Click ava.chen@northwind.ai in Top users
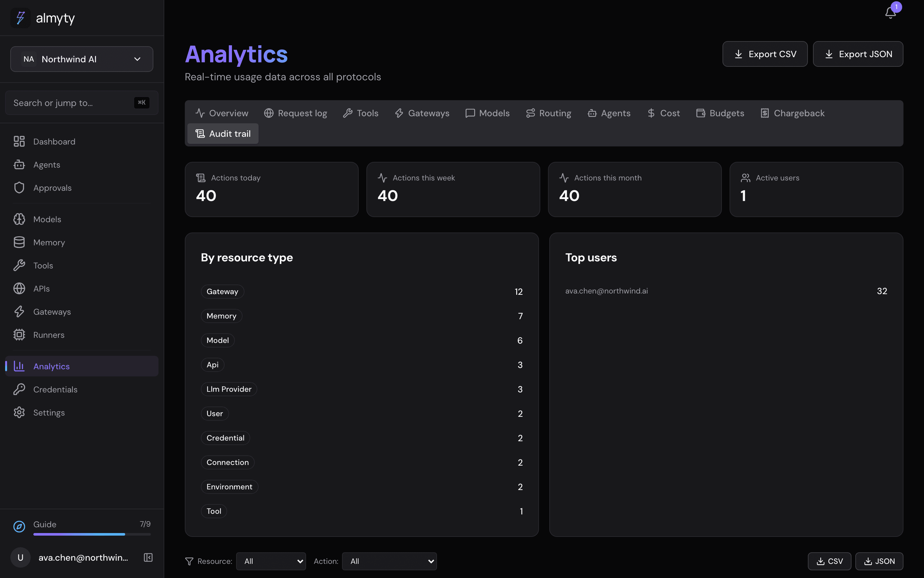This screenshot has width=924, height=578. 606,291
